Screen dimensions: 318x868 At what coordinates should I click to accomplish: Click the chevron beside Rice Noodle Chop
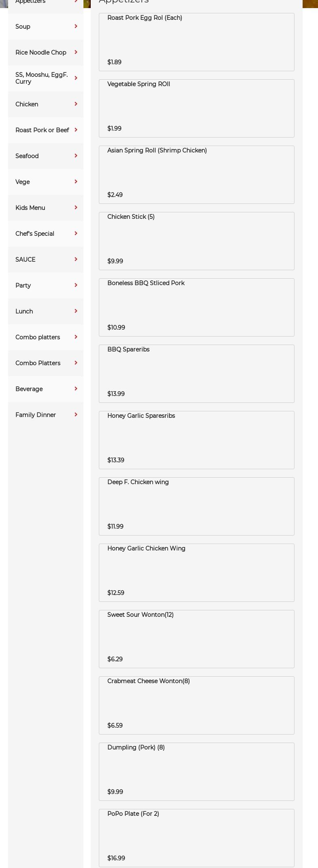[76, 52]
